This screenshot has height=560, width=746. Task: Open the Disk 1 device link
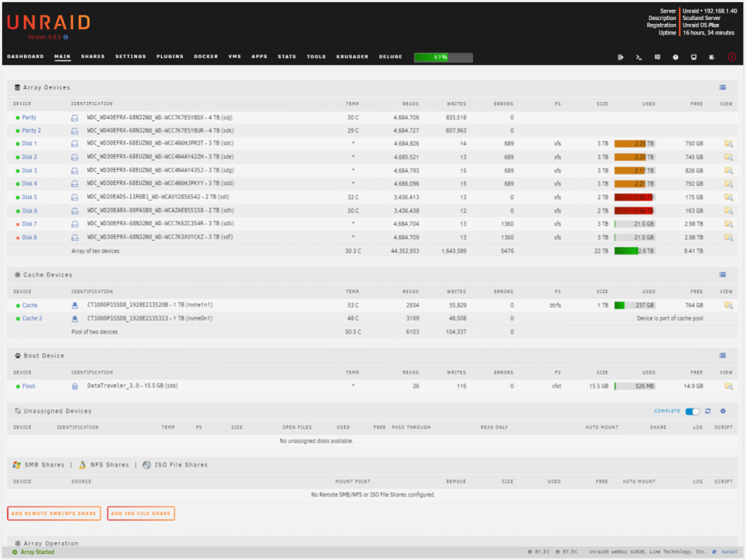29,144
